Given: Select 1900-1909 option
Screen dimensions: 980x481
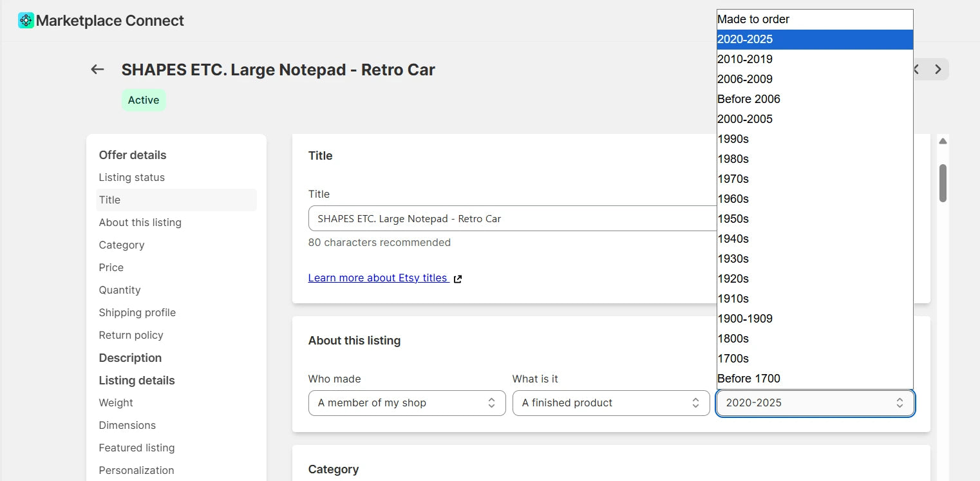Looking at the screenshot, I should [815, 319].
